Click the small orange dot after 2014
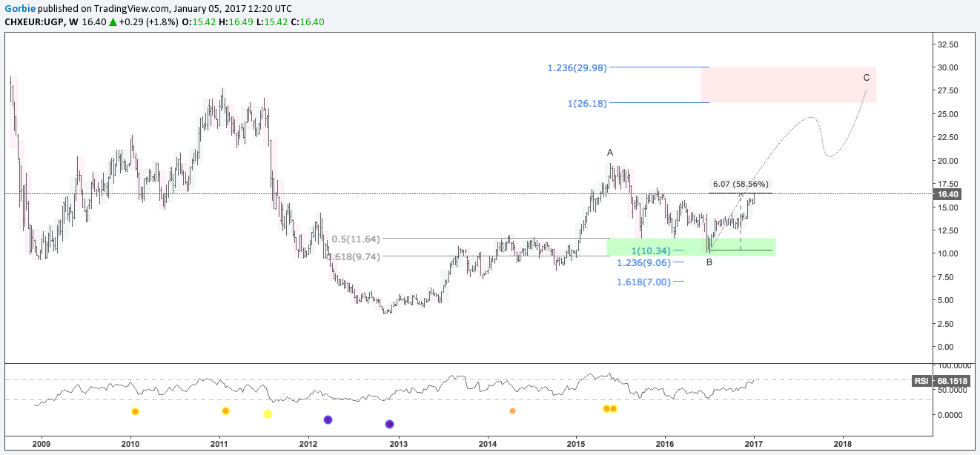Image resolution: width=980 pixels, height=455 pixels. [x=512, y=411]
